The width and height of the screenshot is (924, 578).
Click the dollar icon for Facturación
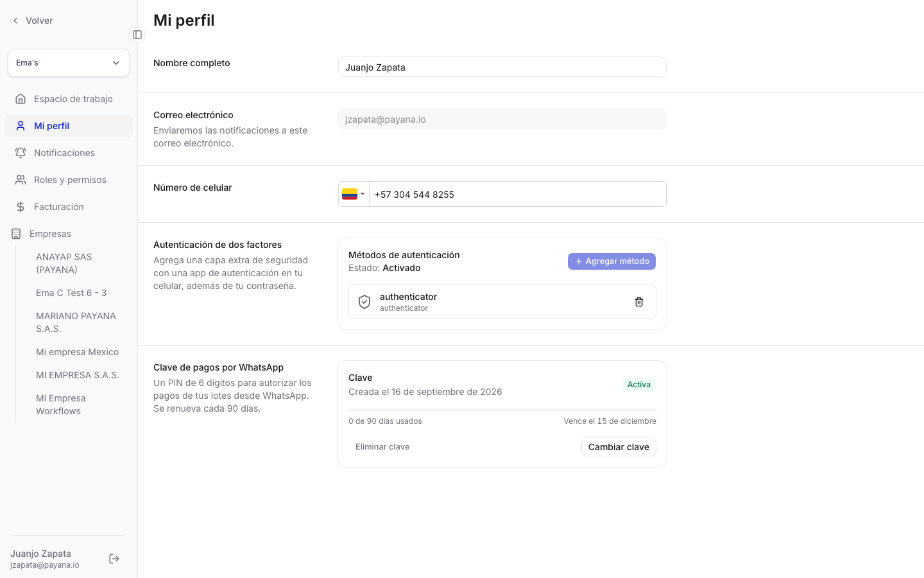[21, 207]
